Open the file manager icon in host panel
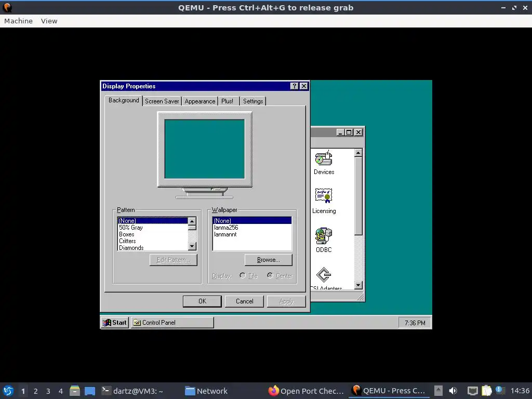Viewport: 532px width, 399px height. click(x=75, y=391)
